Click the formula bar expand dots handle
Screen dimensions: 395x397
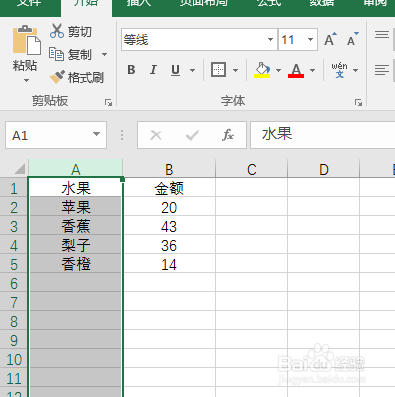pyautogui.click(x=122, y=135)
